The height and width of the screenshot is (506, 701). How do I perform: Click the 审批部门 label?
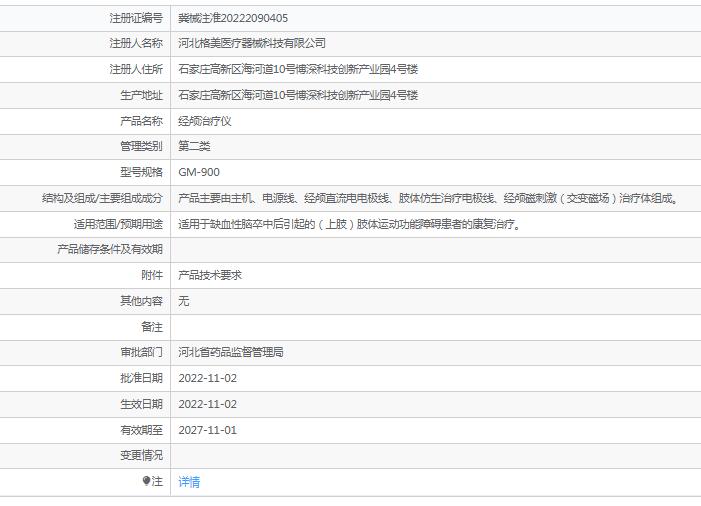(x=142, y=352)
